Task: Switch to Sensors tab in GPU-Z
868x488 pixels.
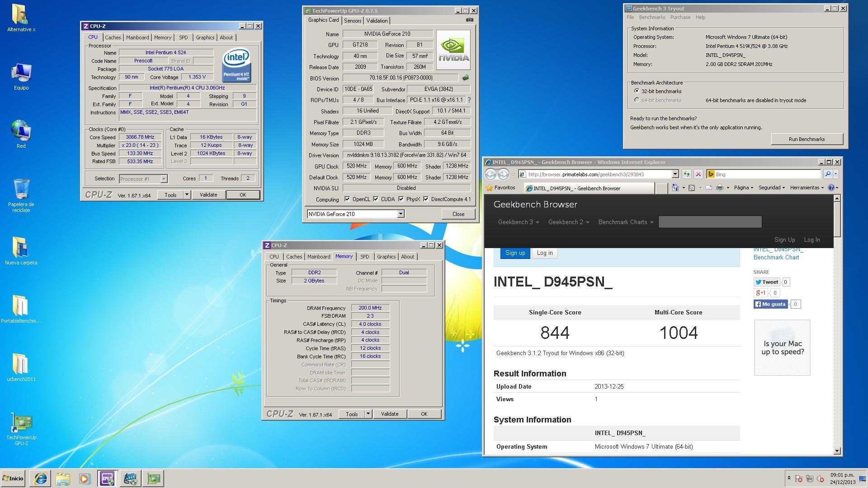Action: point(353,21)
